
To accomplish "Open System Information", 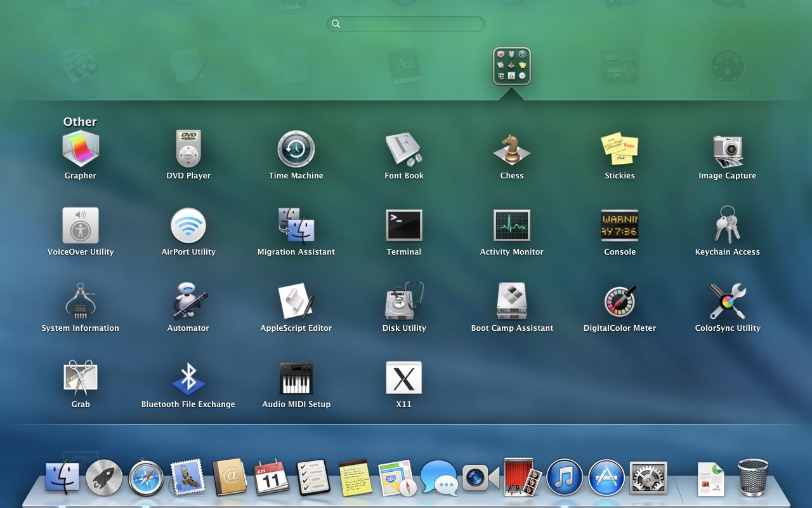I will 81,302.
